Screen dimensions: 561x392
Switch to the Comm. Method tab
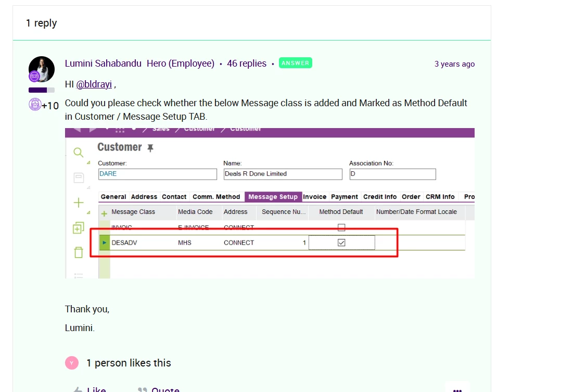point(216,197)
